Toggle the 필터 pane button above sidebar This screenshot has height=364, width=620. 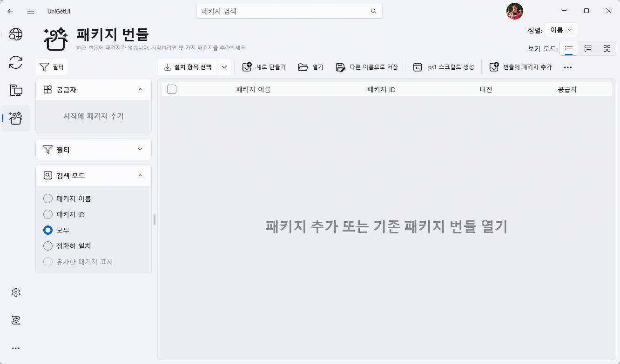point(52,67)
